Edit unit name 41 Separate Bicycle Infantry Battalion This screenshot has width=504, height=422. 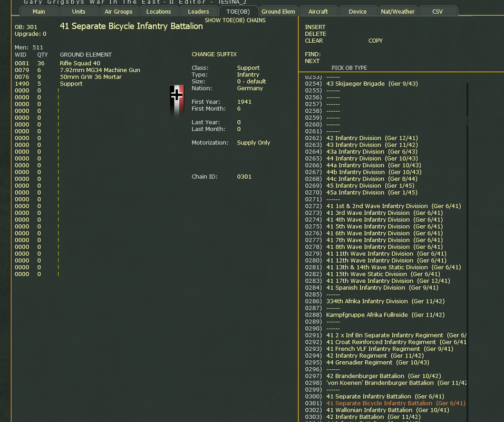click(x=131, y=26)
